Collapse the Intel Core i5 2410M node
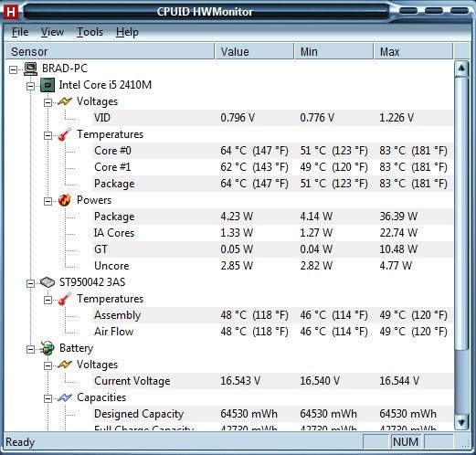Viewport: 476px width, 455px height. [x=30, y=86]
